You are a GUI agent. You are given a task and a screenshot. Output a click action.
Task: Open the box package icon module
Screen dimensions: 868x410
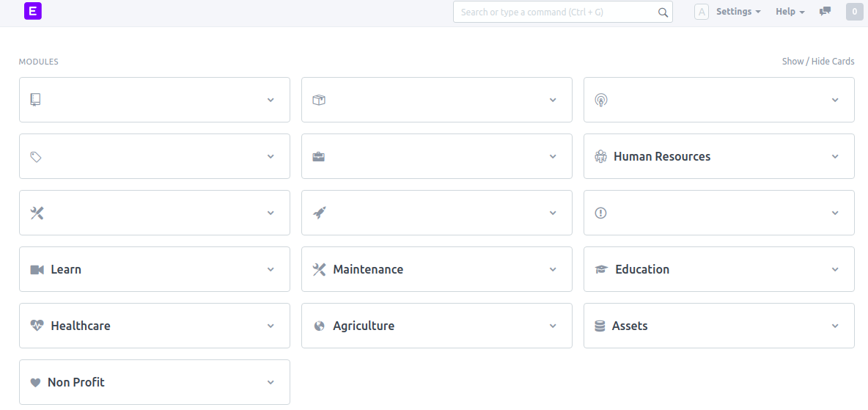437,100
